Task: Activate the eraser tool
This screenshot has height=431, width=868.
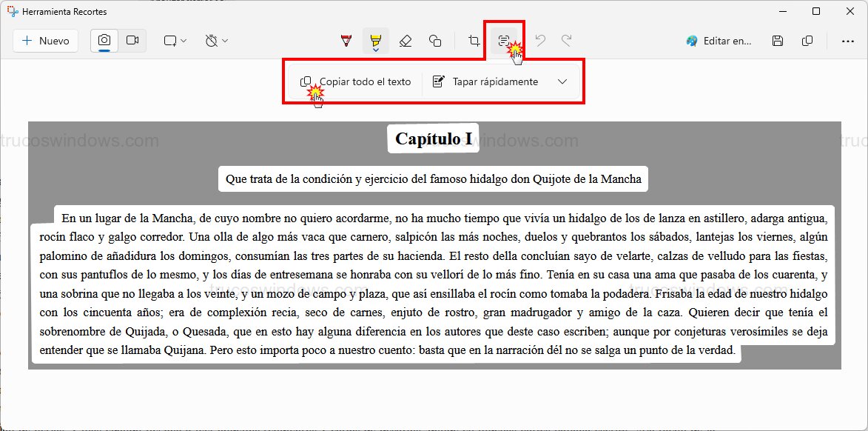Action: [406, 41]
